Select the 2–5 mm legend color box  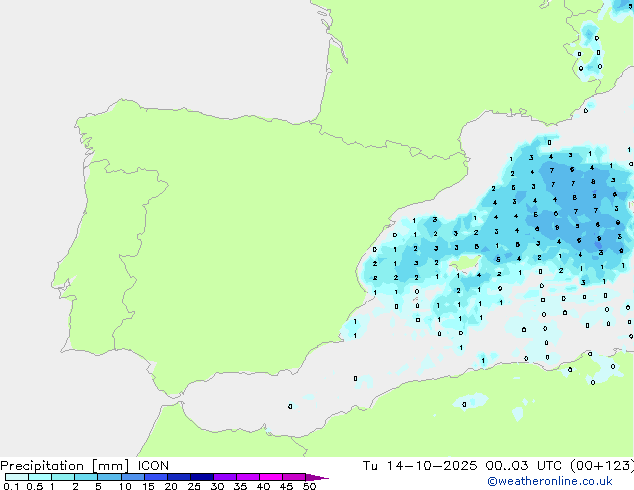[x=86, y=477]
